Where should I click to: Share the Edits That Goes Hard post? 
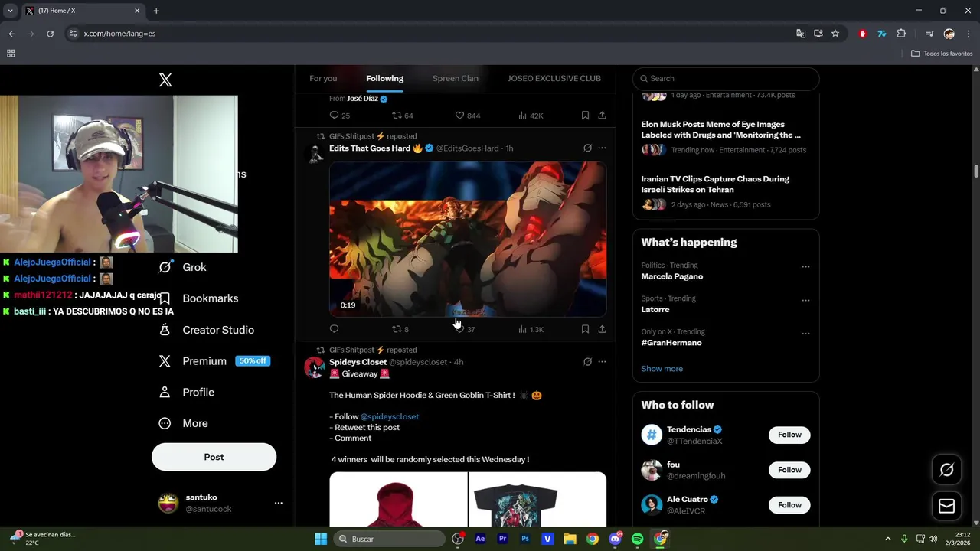(x=603, y=329)
